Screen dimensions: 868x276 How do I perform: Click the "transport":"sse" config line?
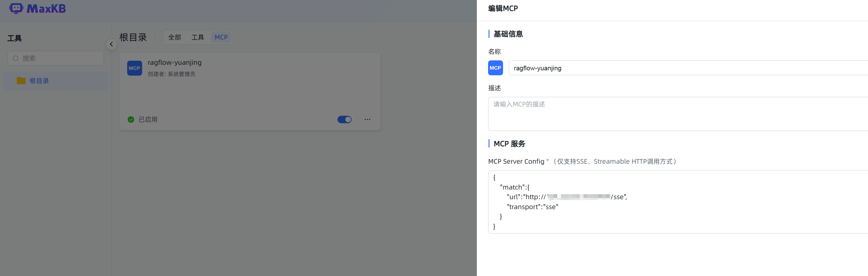[532, 207]
